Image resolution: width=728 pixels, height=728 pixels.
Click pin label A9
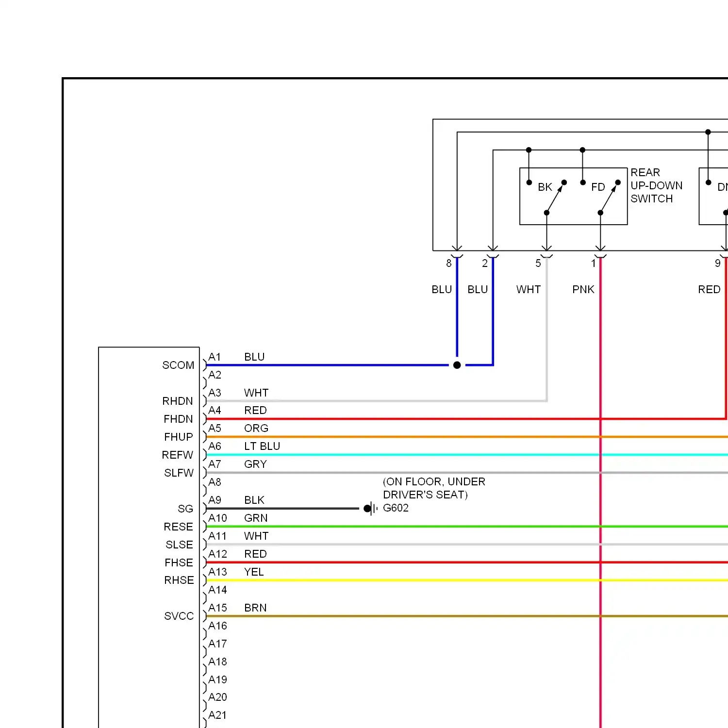pyautogui.click(x=215, y=500)
